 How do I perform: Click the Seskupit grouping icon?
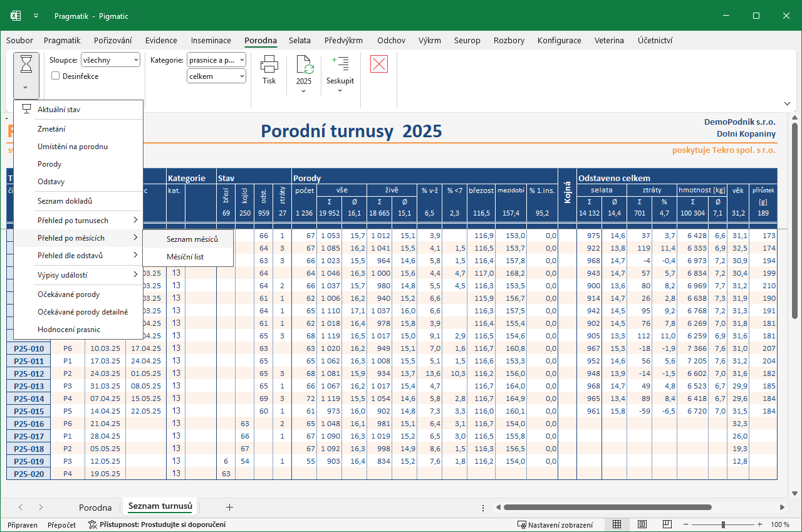[x=340, y=63]
